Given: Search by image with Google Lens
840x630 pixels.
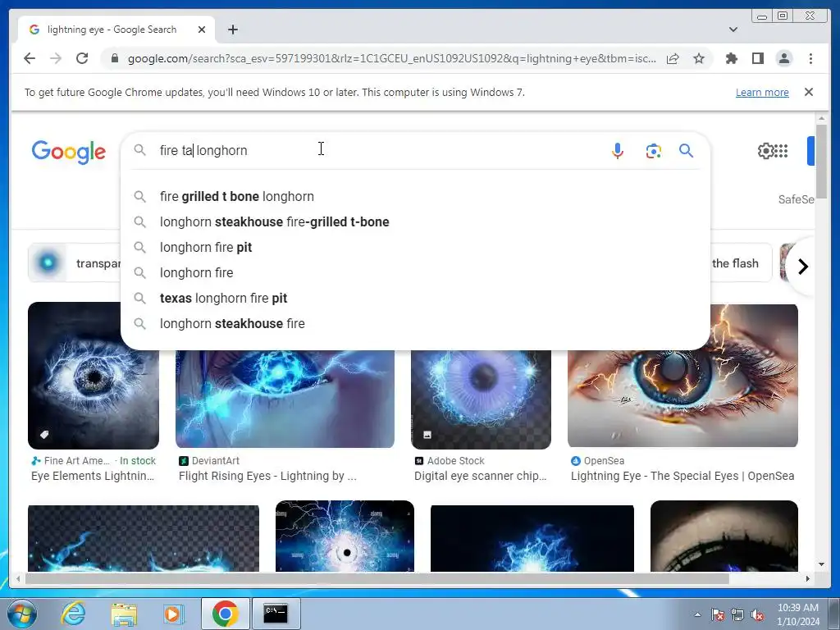Looking at the screenshot, I should [653, 151].
